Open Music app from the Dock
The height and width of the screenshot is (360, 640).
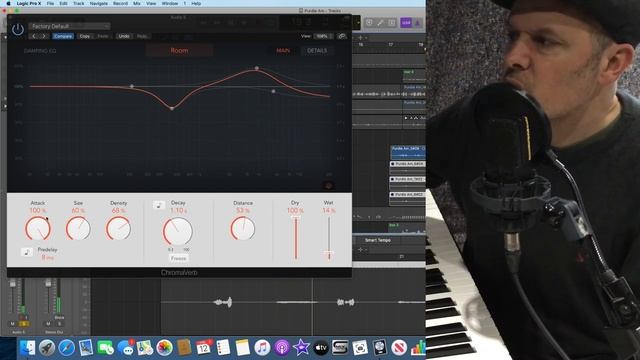(262, 348)
